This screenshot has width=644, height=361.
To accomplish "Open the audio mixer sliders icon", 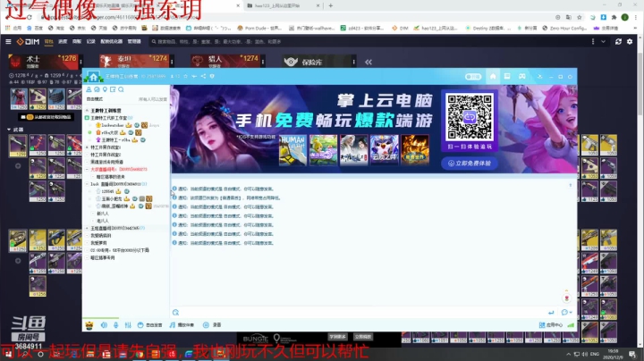I will click(128, 325).
